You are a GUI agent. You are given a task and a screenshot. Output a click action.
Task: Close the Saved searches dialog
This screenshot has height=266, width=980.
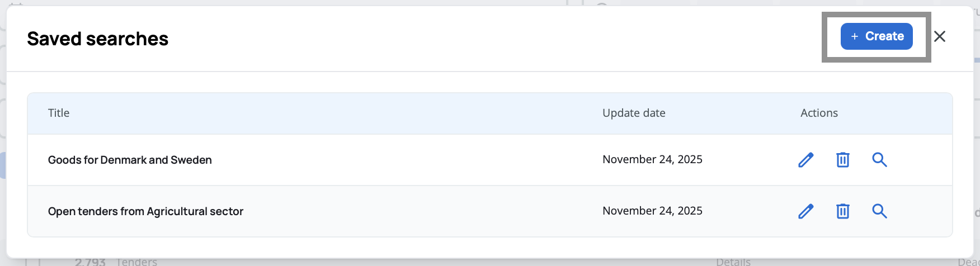tap(940, 36)
